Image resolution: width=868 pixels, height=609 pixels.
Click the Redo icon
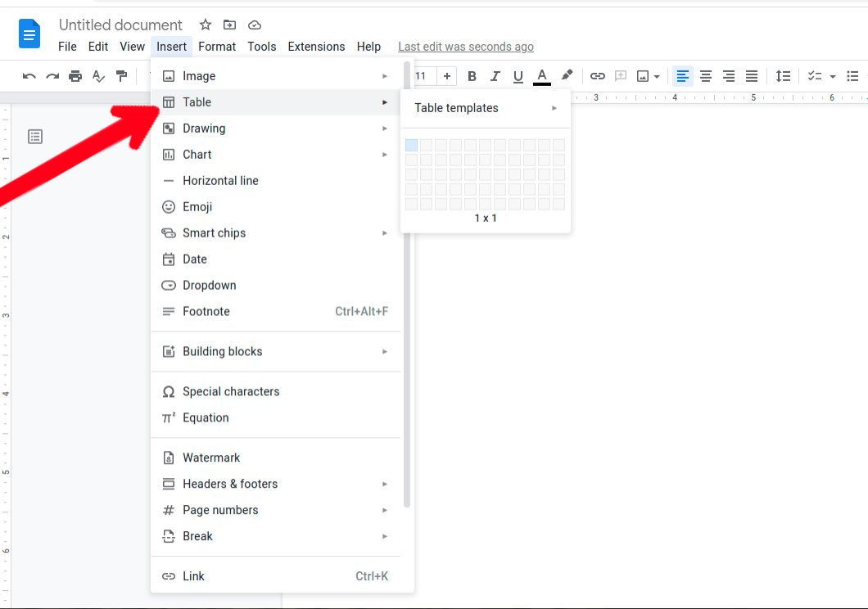[x=52, y=75]
